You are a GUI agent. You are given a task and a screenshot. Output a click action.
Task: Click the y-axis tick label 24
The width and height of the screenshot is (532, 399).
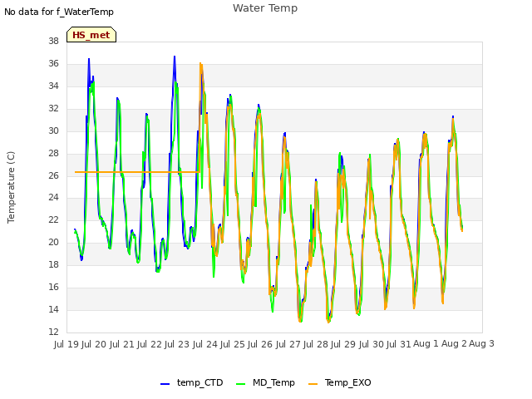[x=53, y=198]
